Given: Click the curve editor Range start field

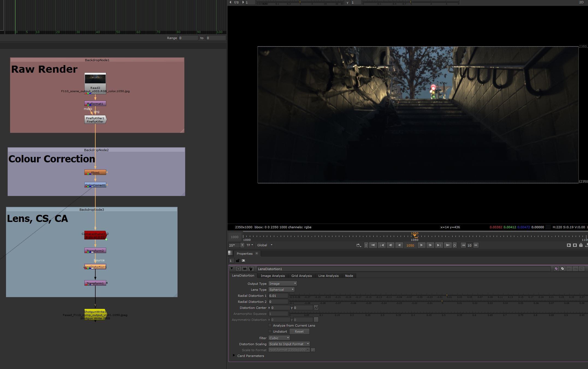Looking at the screenshot, I should [x=188, y=38].
